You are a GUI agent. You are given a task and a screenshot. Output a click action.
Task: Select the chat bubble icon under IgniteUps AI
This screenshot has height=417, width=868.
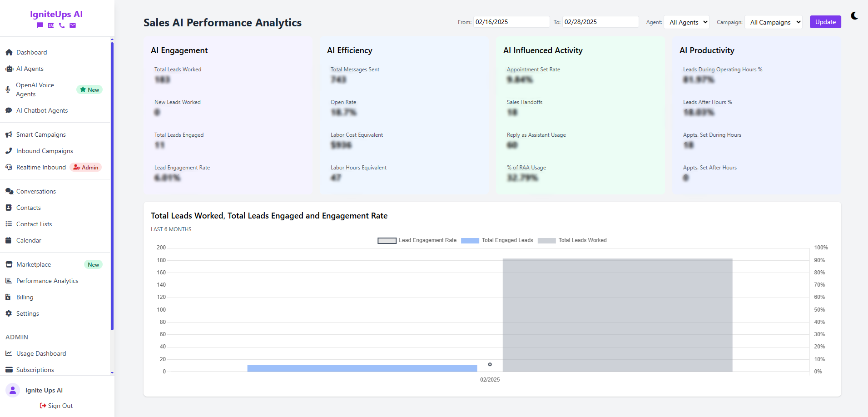coord(40,26)
